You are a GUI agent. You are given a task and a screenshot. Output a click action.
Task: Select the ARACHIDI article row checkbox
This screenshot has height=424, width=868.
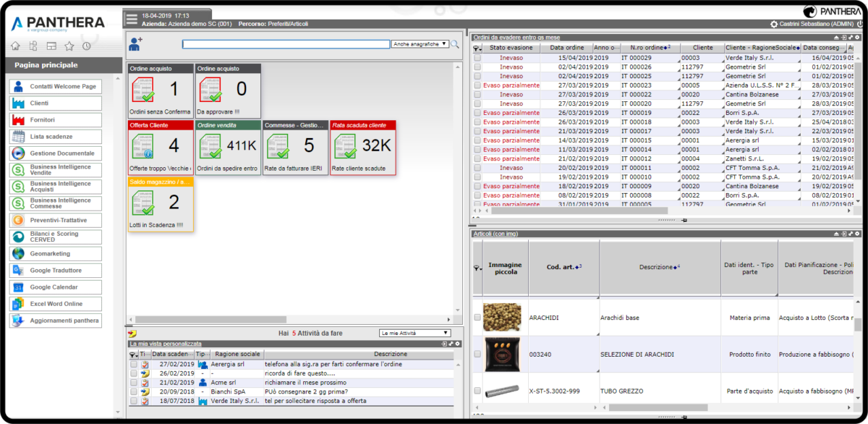coord(477,318)
